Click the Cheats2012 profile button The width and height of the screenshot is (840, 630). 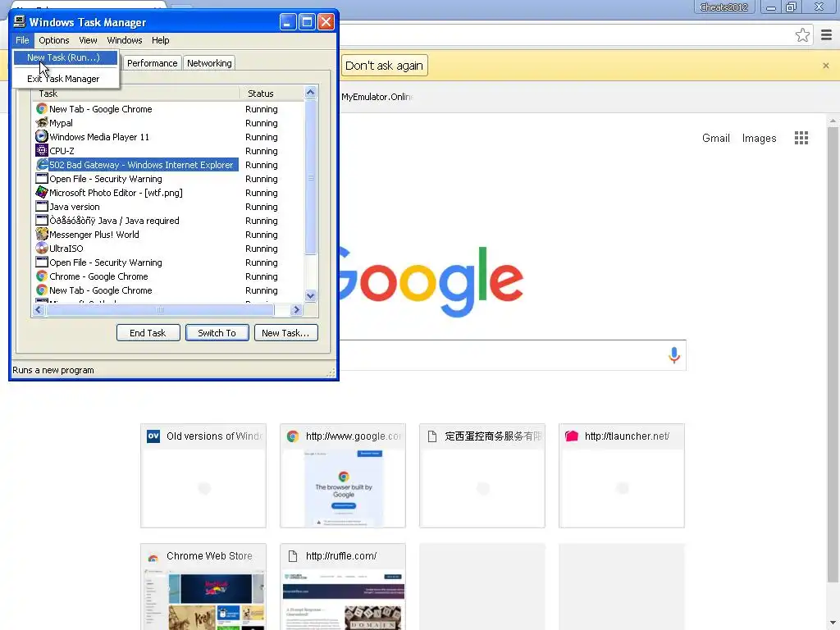(724, 7)
